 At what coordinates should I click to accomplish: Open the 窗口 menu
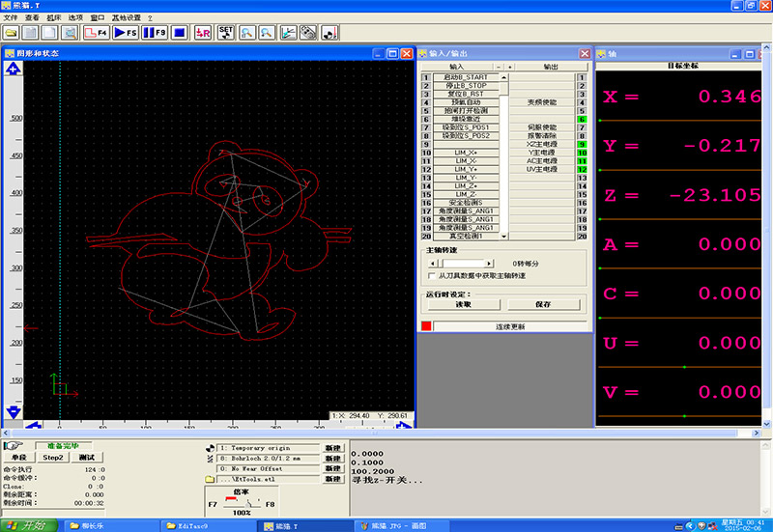[x=98, y=17]
